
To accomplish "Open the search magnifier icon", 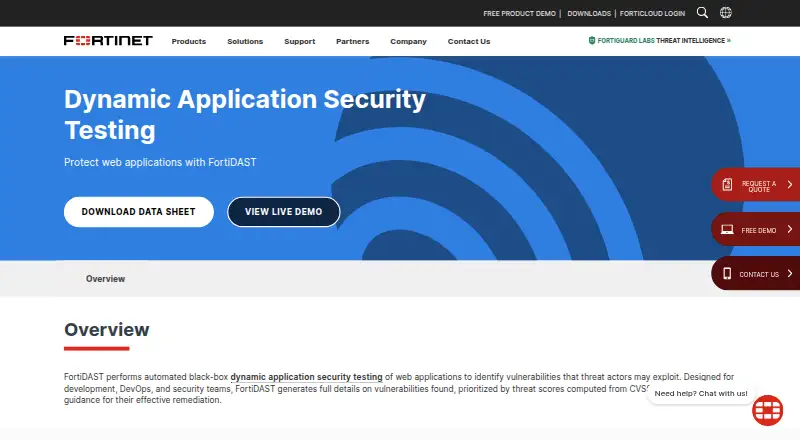I will (702, 13).
